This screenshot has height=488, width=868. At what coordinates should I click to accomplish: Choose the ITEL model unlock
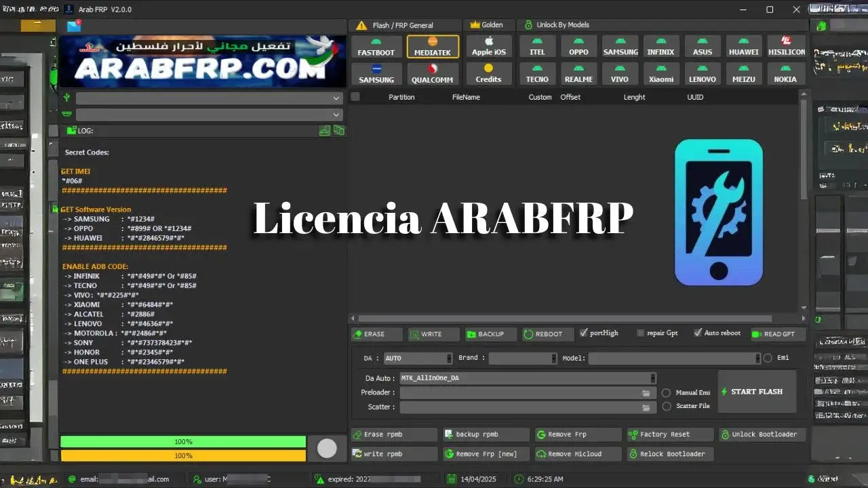click(x=538, y=47)
